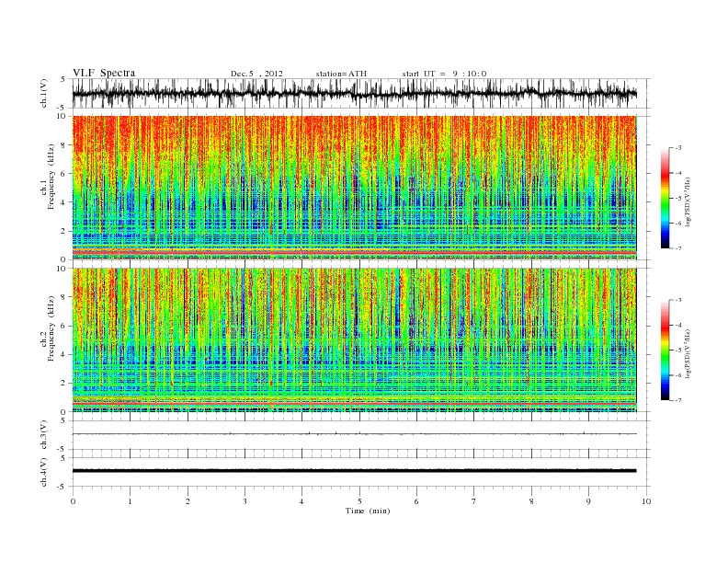Click time axis tick label '7'

(x=474, y=501)
